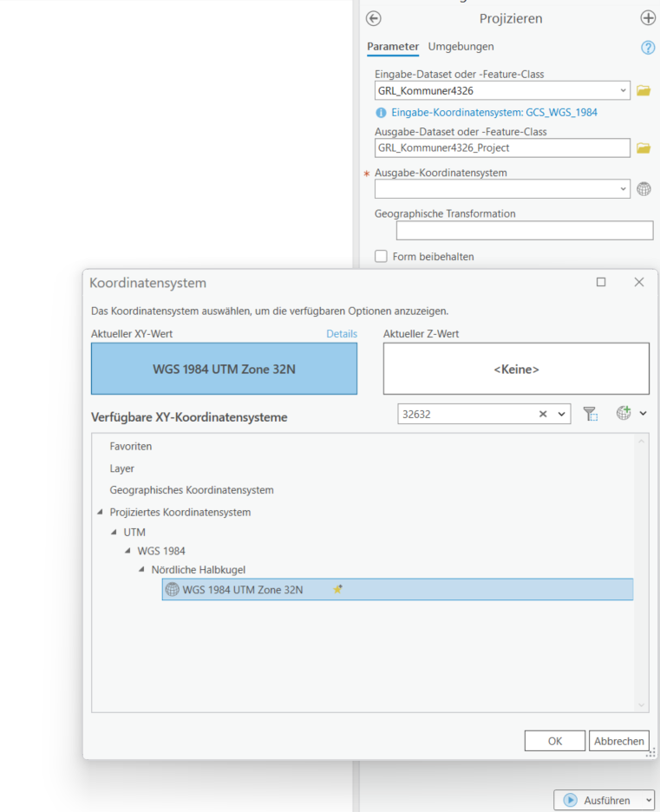Open the help question mark icon
The width and height of the screenshot is (660, 812).
(648, 48)
